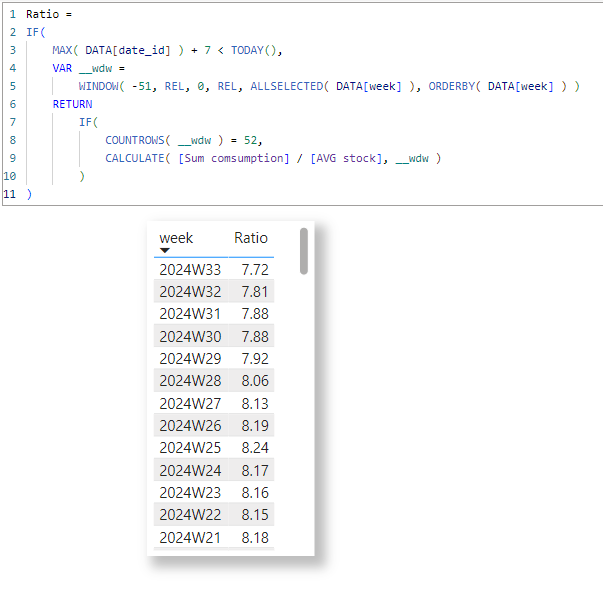Click the ORDERBY function in line 5
Image resolution: width=603 pixels, height=592 pixels.
(x=451, y=86)
